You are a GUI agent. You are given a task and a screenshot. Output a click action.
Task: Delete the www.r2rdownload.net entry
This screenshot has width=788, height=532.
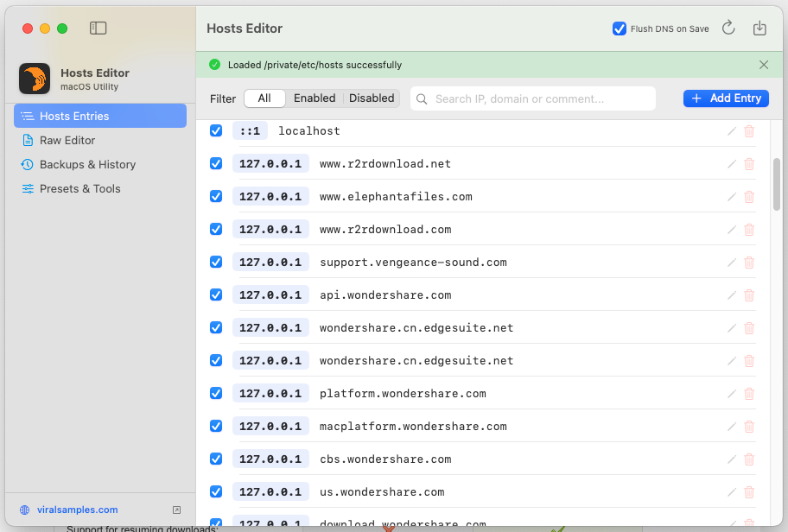[x=749, y=164]
